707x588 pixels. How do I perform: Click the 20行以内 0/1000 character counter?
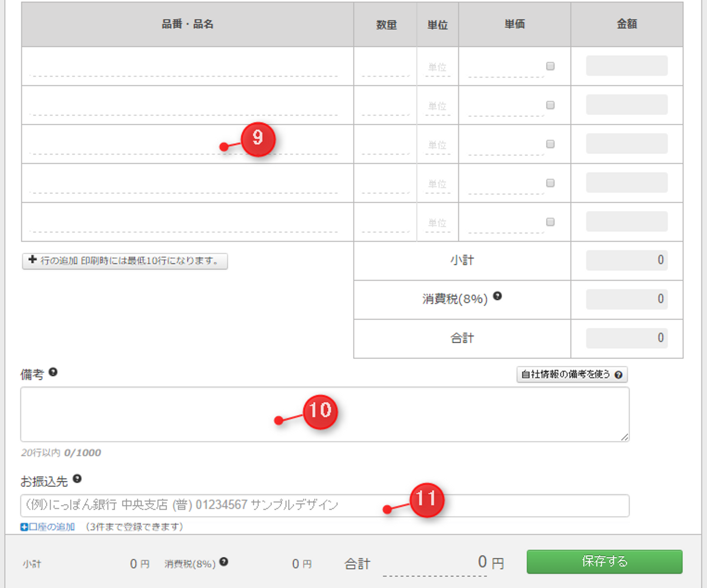pos(61,453)
